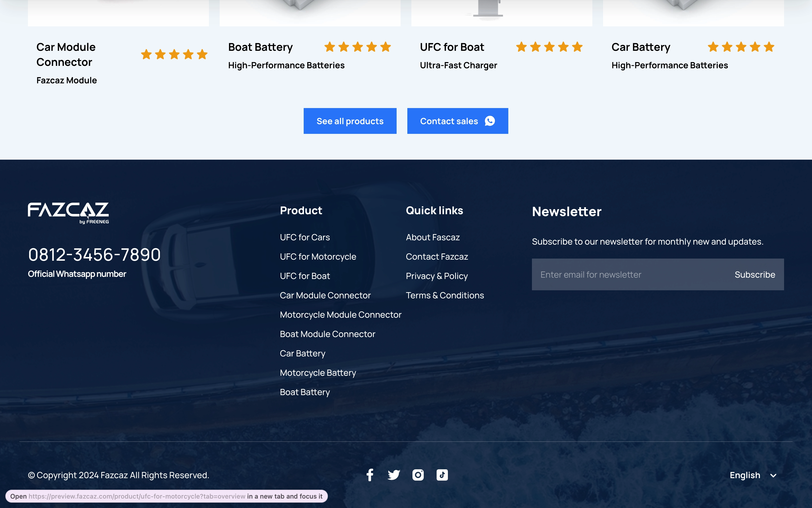812x508 pixels.
Task: Open the Facebook social icon
Action: (x=370, y=475)
